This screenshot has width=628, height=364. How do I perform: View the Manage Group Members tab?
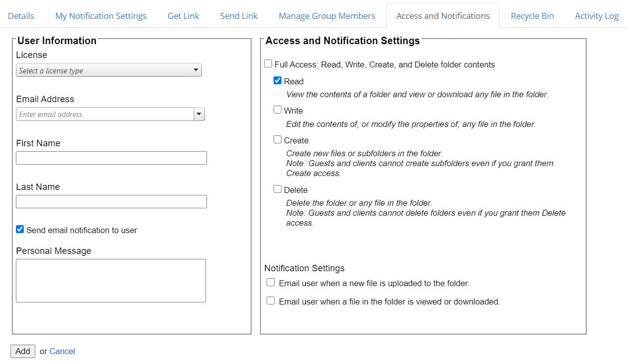click(x=327, y=15)
